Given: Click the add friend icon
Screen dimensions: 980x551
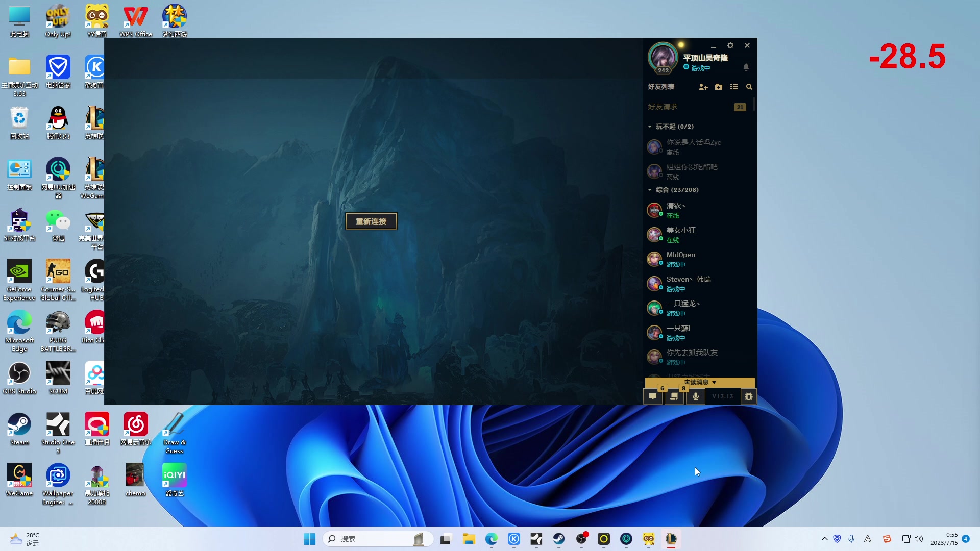Looking at the screenshot, I should click(x=703, y=87).
